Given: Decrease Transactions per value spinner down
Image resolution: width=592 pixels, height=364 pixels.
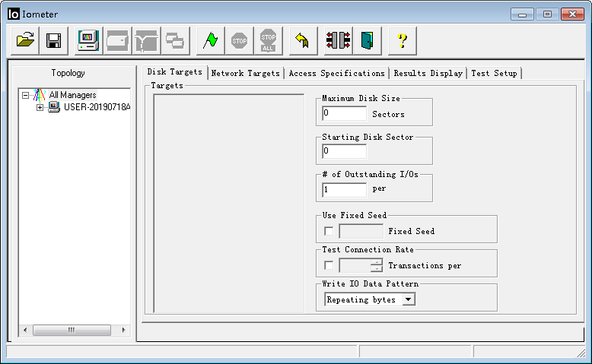Looking at the screenshot, I should 377,268.
